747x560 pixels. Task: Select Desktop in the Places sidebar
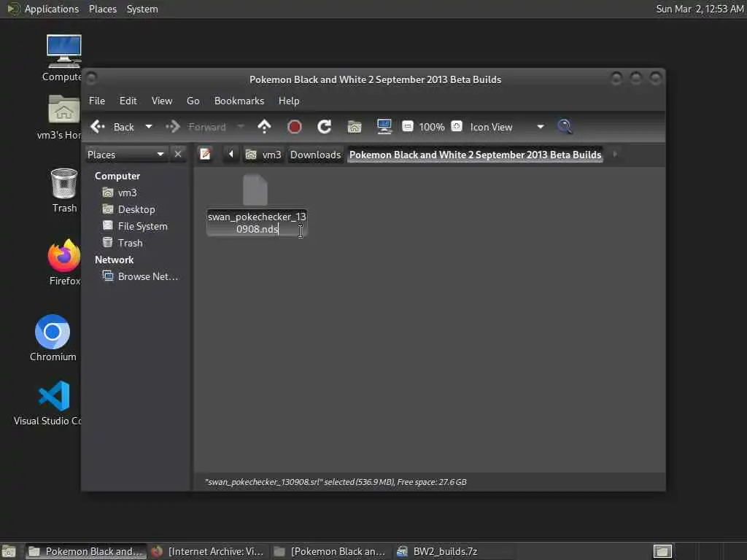(136, 209)
